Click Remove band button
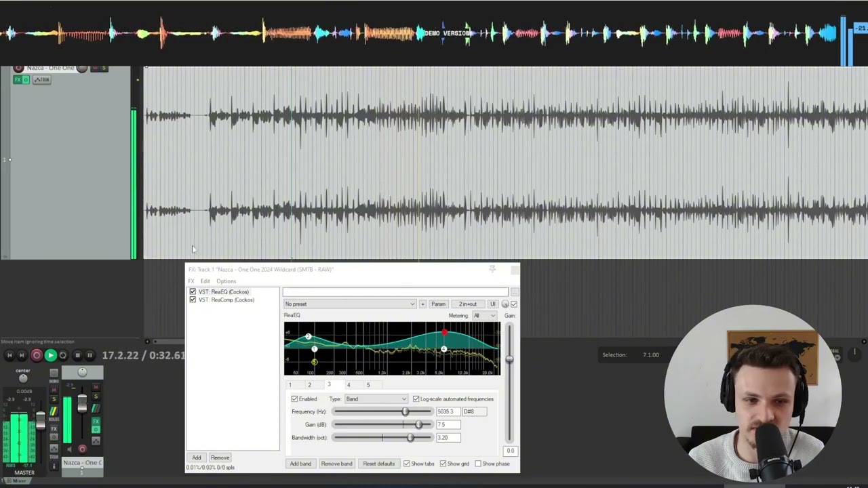Viewport: 868px width, 488px height. 336,464
